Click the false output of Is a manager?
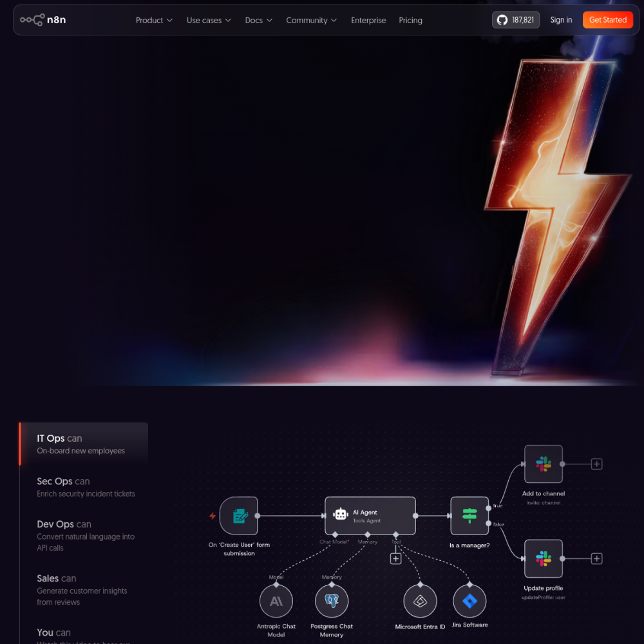The image size is (644, 644). click(x=488, y=524)
